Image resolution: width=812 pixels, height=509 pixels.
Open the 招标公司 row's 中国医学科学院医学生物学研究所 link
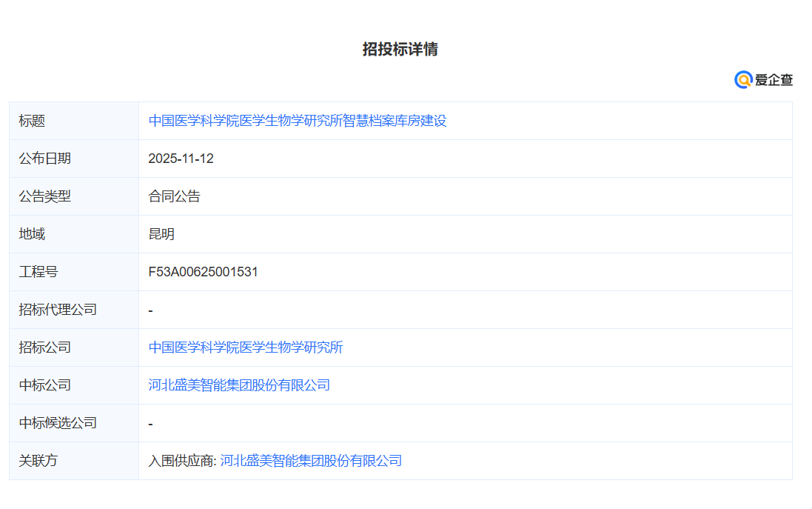(x=246, y=347)
